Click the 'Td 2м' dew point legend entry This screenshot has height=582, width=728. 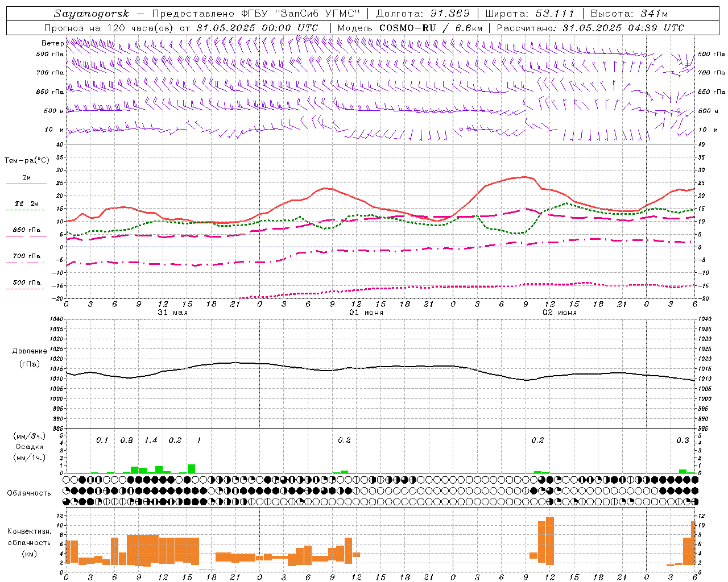click(27, 203)
